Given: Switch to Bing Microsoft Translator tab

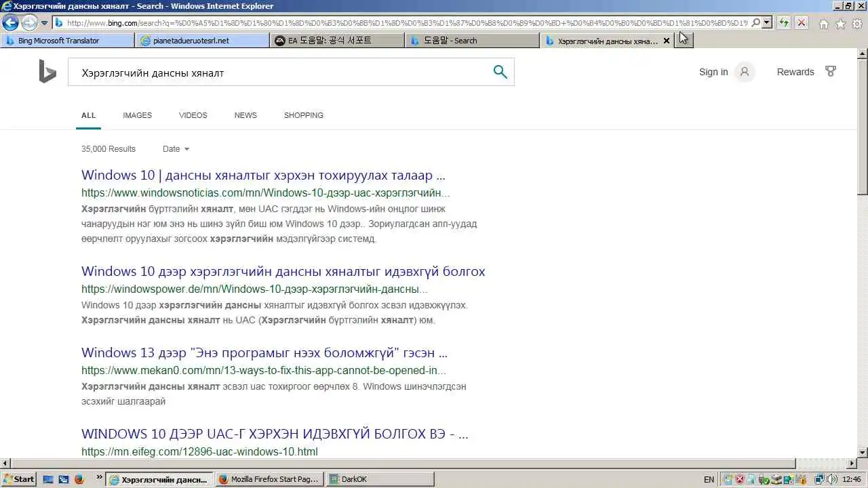Looking at the screenshot, I should 68,41.
